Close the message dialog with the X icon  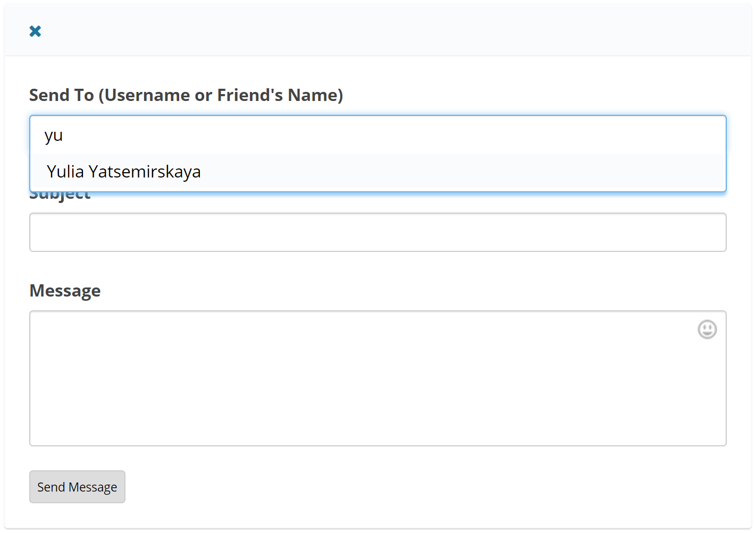click(x=35, y=31)
